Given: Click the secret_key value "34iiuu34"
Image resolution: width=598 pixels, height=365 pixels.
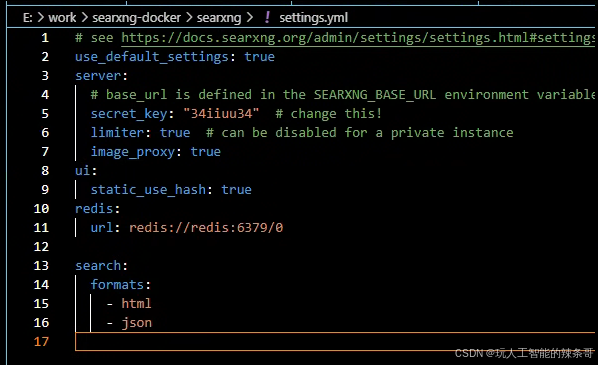Looking at the screenshot, I should pos(221,114).
